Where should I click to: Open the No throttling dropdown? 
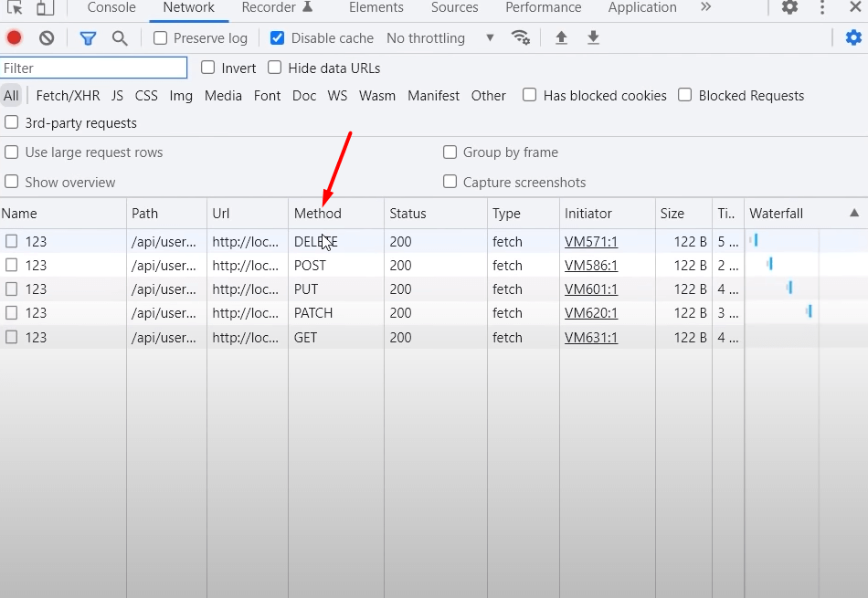coord(440,38)
